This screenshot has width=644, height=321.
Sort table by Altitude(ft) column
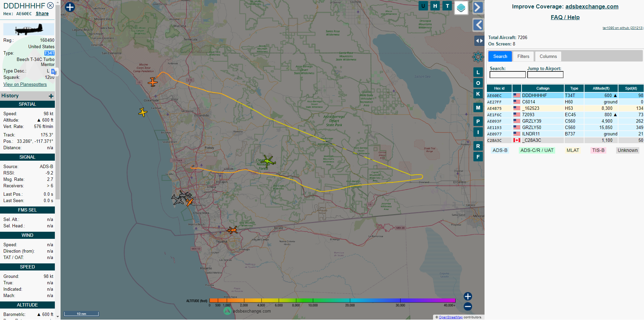click(601, 88)
